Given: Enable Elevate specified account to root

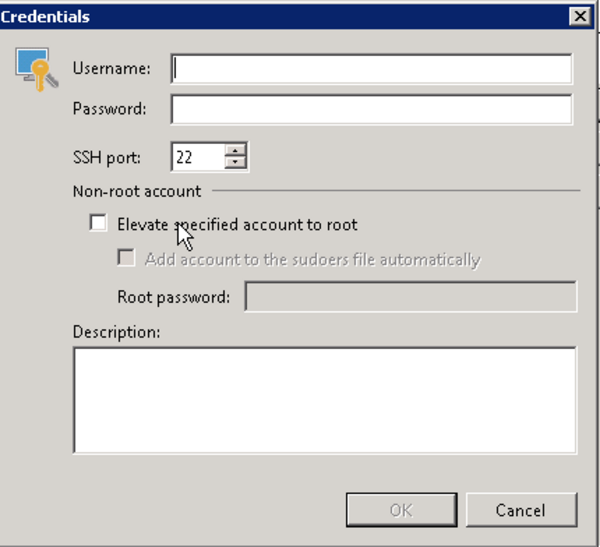Looking at the screenshot, I should tap(98, 224).
